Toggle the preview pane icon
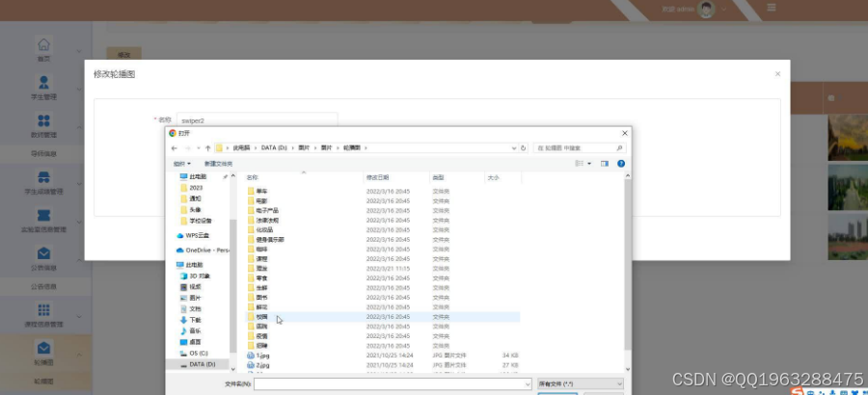 605,164
